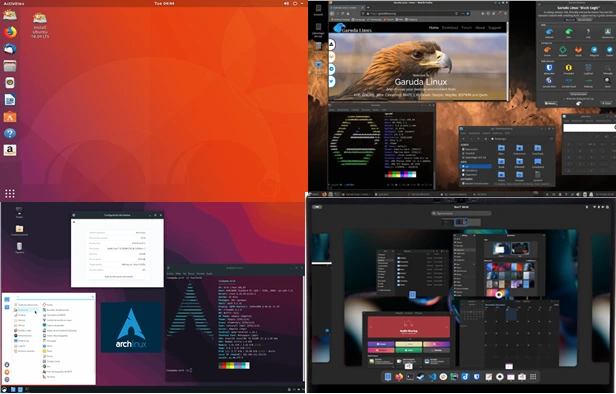
Task: Open the Twitter icon in Garuda Welcome
Action: tap(609, 51)
